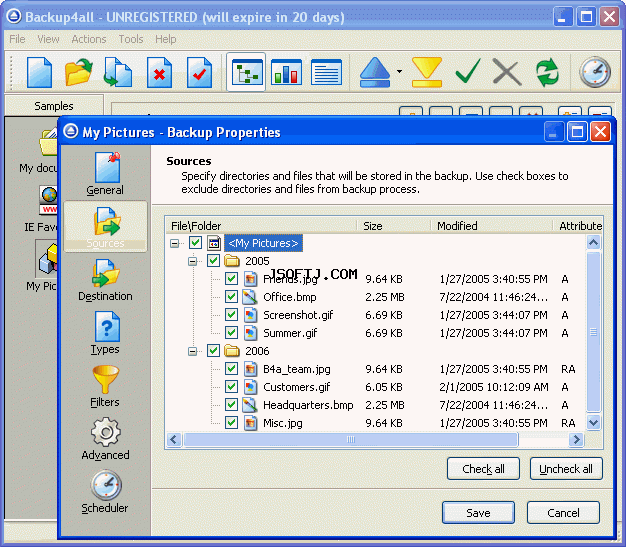Open the Summary list view toolbar icon

coord(326,72)
